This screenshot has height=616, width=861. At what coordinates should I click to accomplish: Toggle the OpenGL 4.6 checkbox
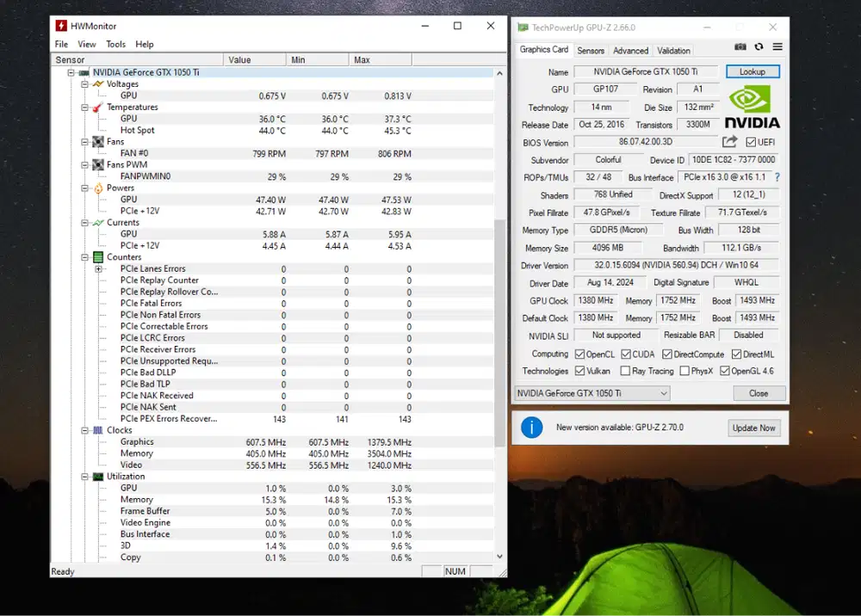tap(725, 371)
